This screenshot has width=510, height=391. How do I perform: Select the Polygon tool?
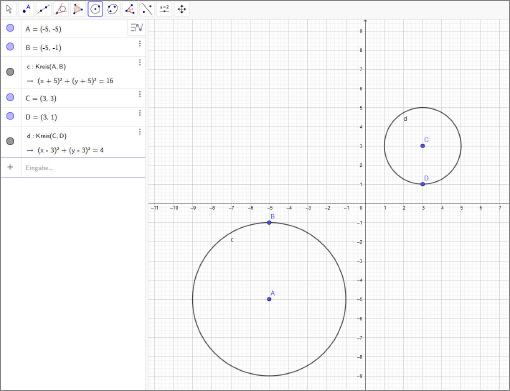click(78, 9)
